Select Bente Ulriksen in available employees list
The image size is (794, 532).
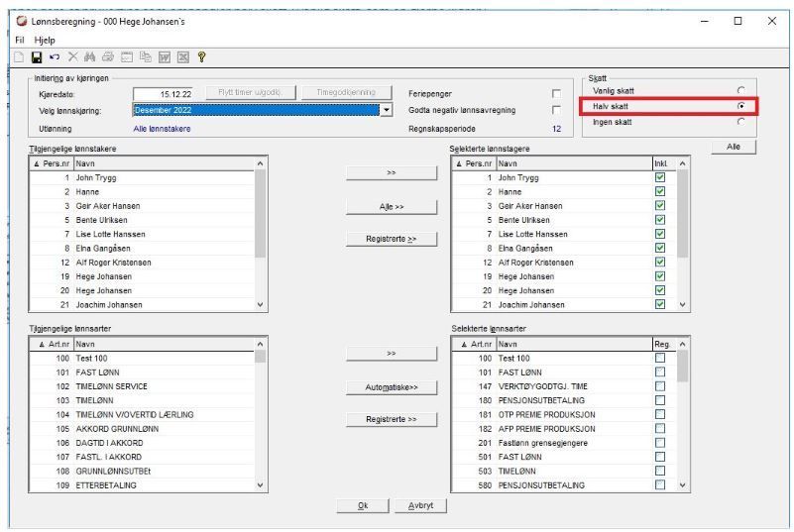click(143, 220)
